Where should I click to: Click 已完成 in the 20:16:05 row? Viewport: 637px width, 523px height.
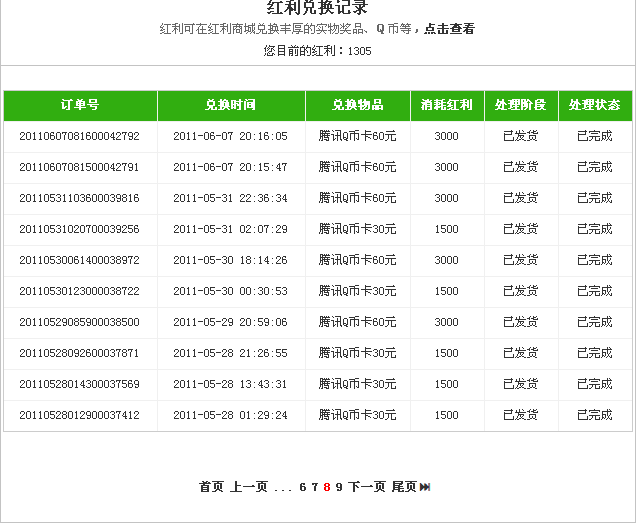594,136
